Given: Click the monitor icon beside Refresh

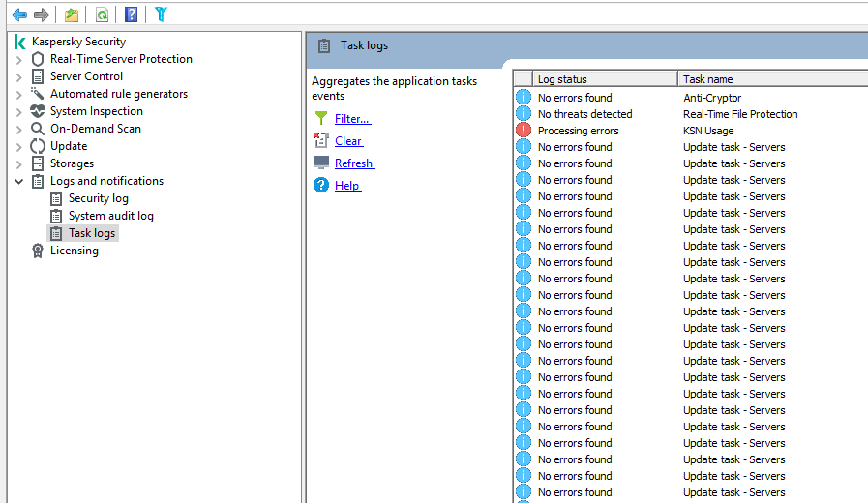Looking at the screenshot, I should point(321,163).
